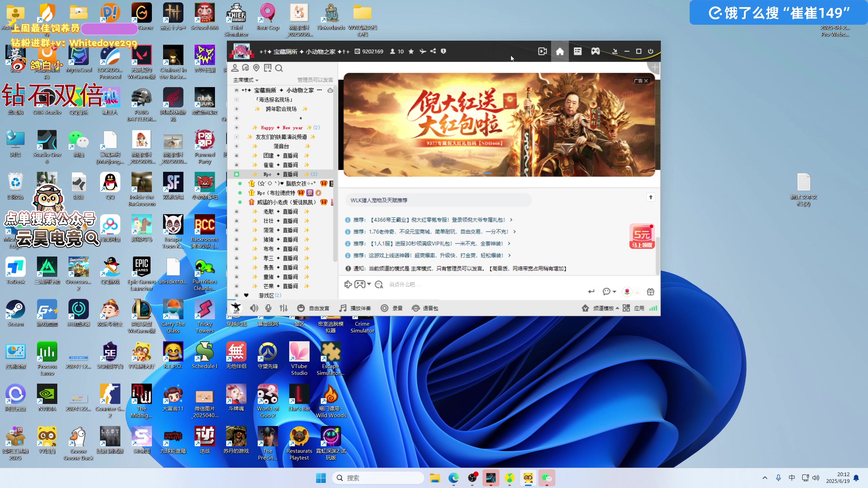This screenshot has width=868, height=488.
Task: Open the user list icon above channel tree
Action: (235, 68)
